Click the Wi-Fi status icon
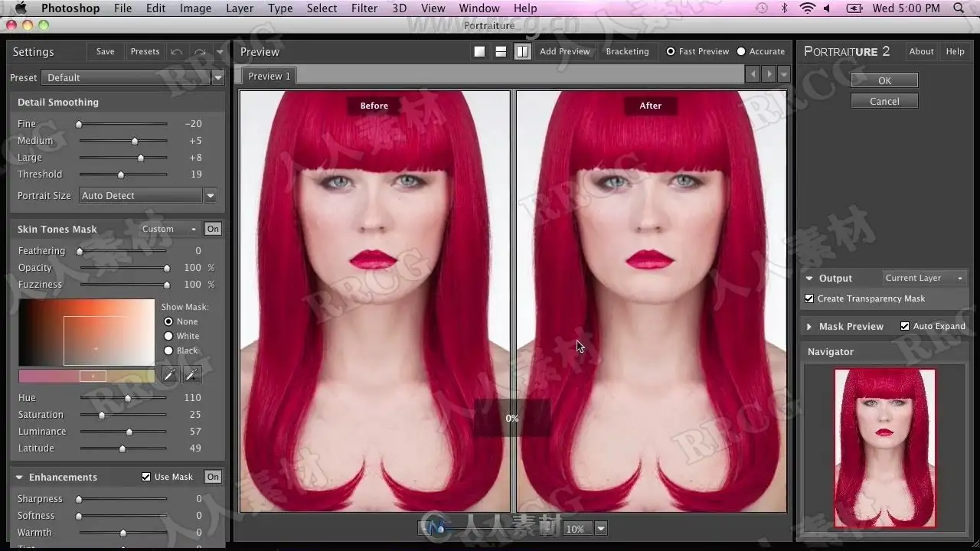 (807, 8)
